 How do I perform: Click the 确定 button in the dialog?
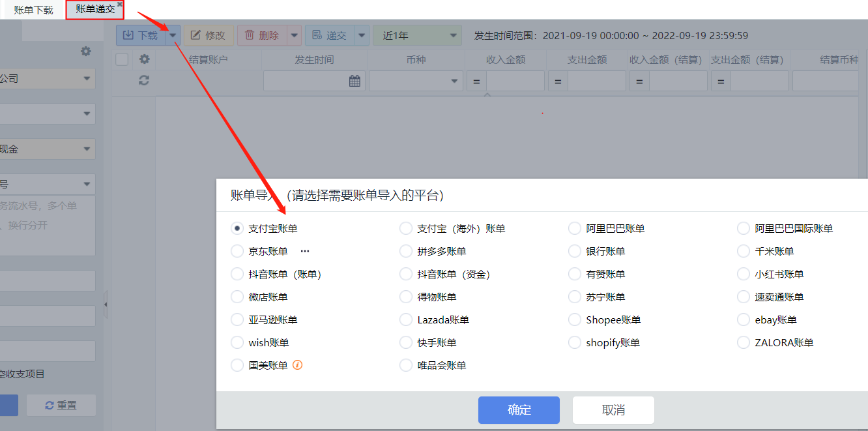pyautogui.click(x=519, y=410)
